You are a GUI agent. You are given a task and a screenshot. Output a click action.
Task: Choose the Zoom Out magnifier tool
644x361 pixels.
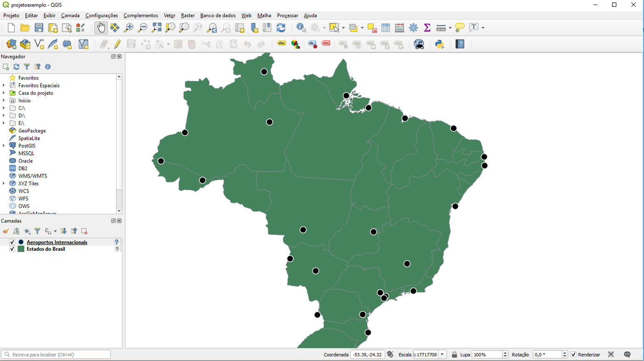(143, 28)
